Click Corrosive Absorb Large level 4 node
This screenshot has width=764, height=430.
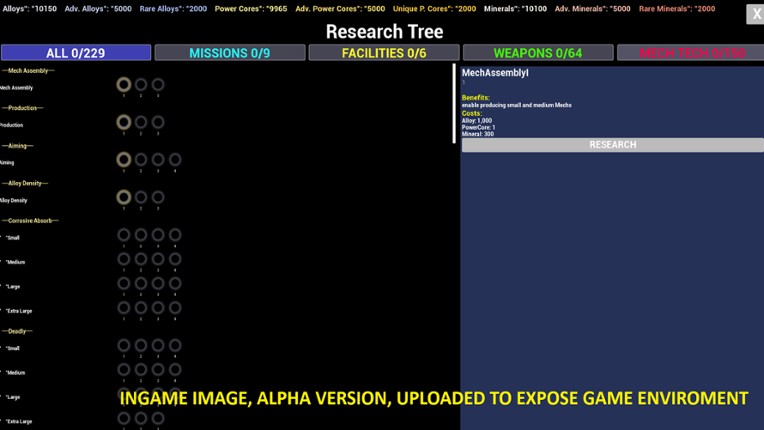click(x=175, y=283)
